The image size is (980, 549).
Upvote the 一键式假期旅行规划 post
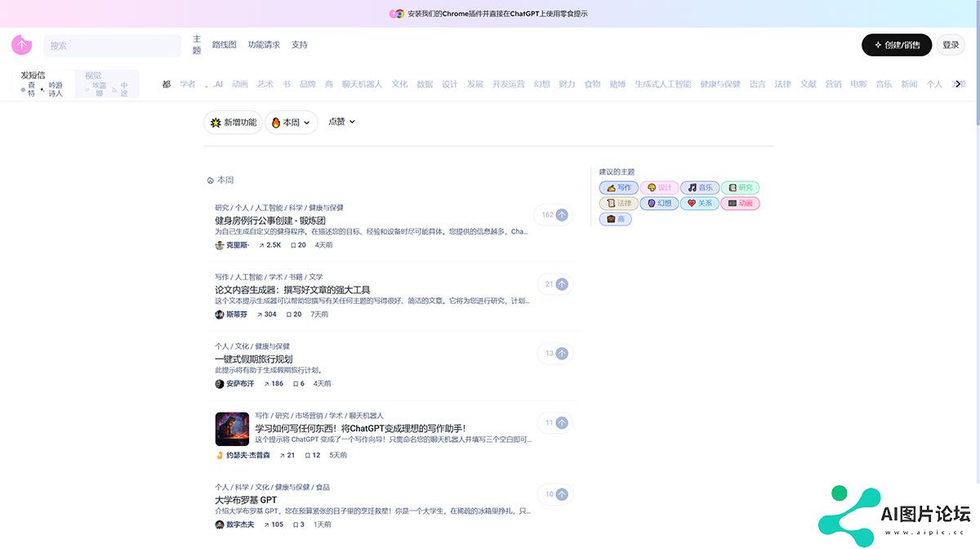coord(561,354)
